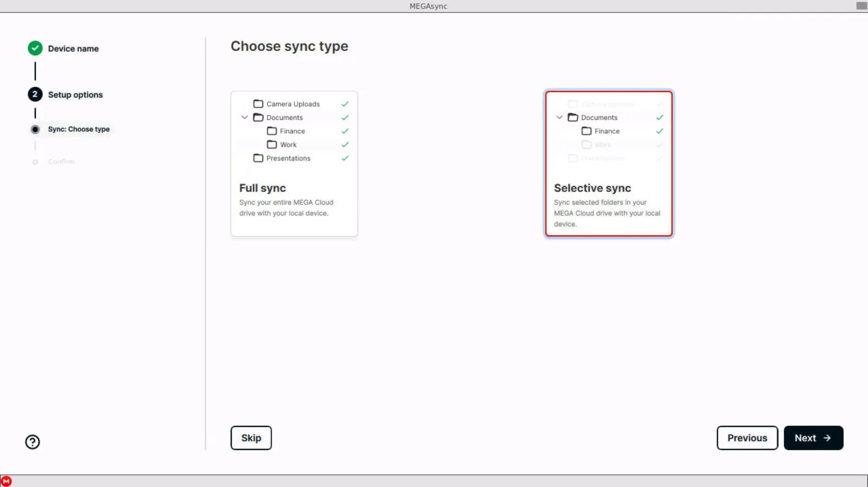The width and height of the screenshot is (868, 487).
Task: Open the help question mark icon
Action: pos(33,442)
